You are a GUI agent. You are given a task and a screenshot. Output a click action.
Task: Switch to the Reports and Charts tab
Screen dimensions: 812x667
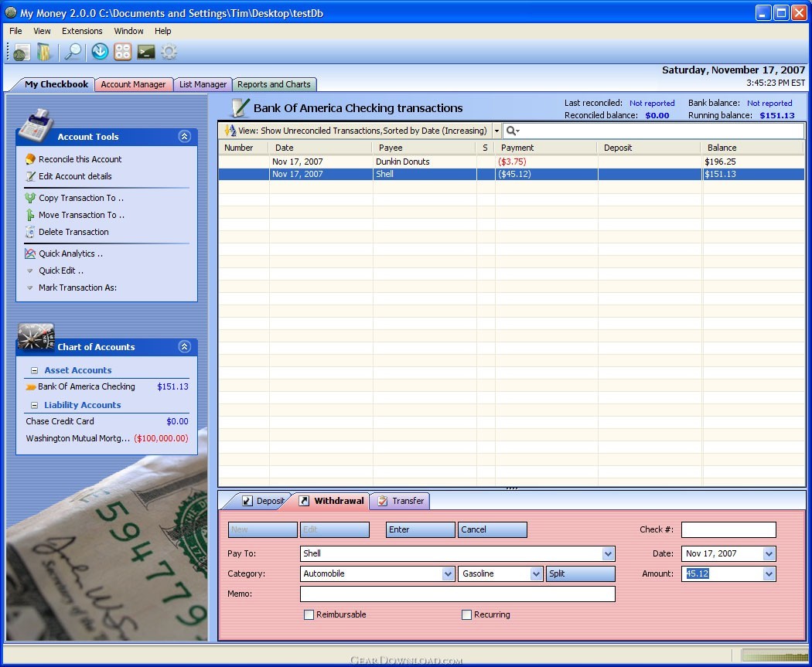[274, 84]
